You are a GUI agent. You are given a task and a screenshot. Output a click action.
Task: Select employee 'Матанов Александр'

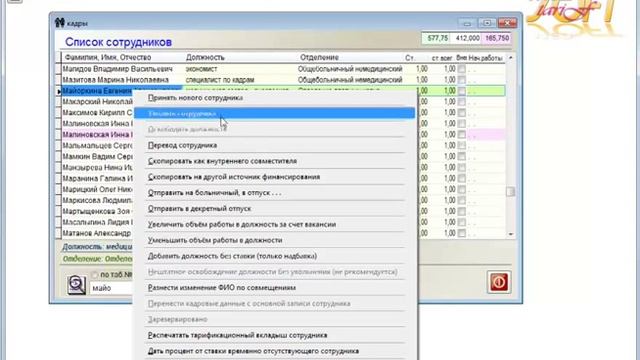[97, 233]
